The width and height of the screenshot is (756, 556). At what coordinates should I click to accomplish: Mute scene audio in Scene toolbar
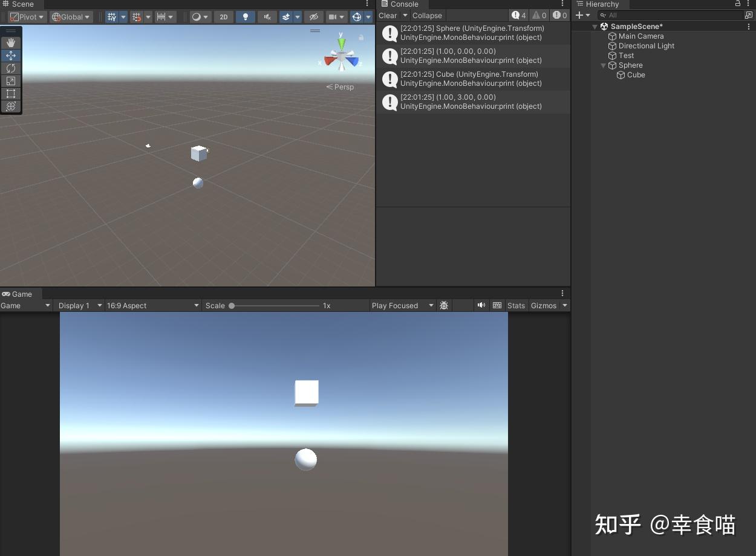267,16
